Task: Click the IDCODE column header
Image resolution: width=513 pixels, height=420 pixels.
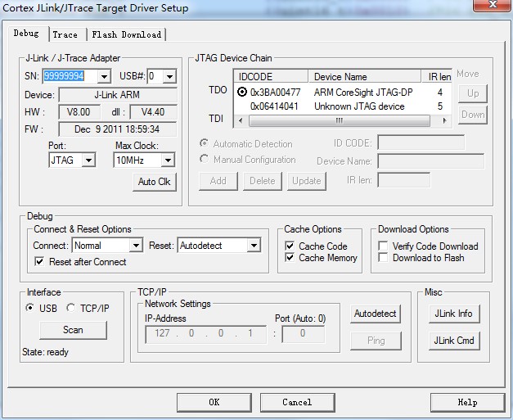Action: point(271,77)
